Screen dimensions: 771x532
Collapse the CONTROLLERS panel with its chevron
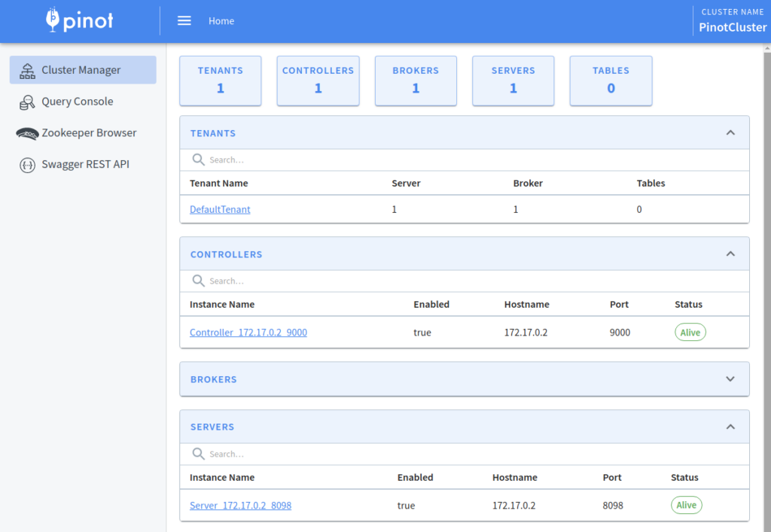730,254
